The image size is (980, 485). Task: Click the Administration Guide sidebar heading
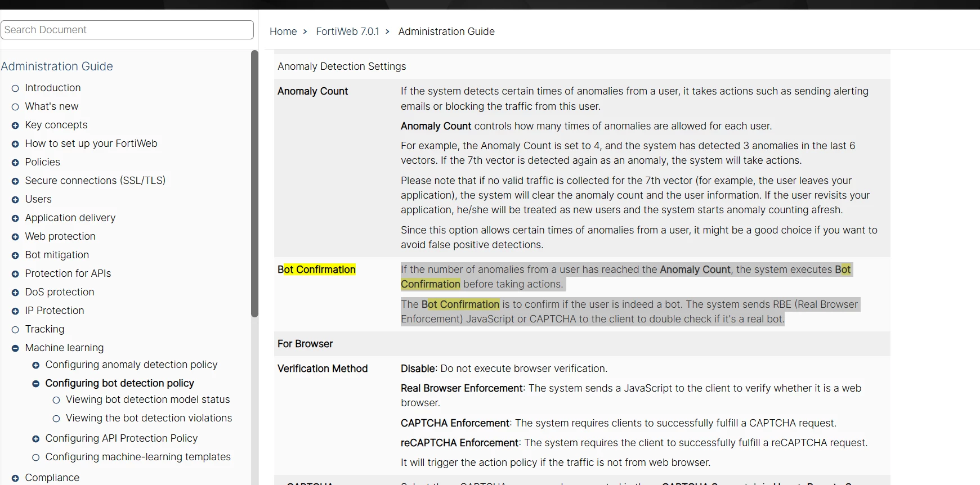coord(57,66)
